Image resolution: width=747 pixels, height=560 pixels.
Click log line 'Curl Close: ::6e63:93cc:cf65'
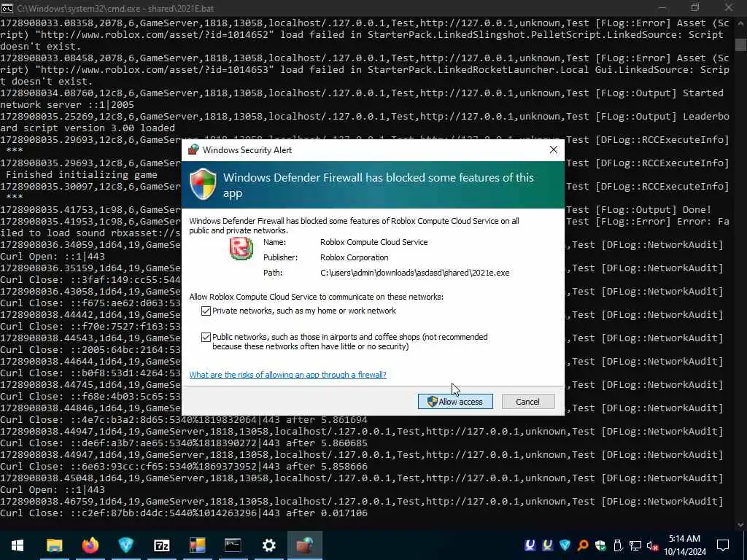click(x=184, y=467)
